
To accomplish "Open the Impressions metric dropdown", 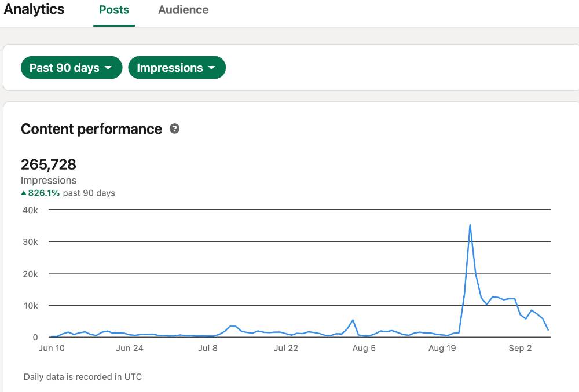I will click(176, 68).
